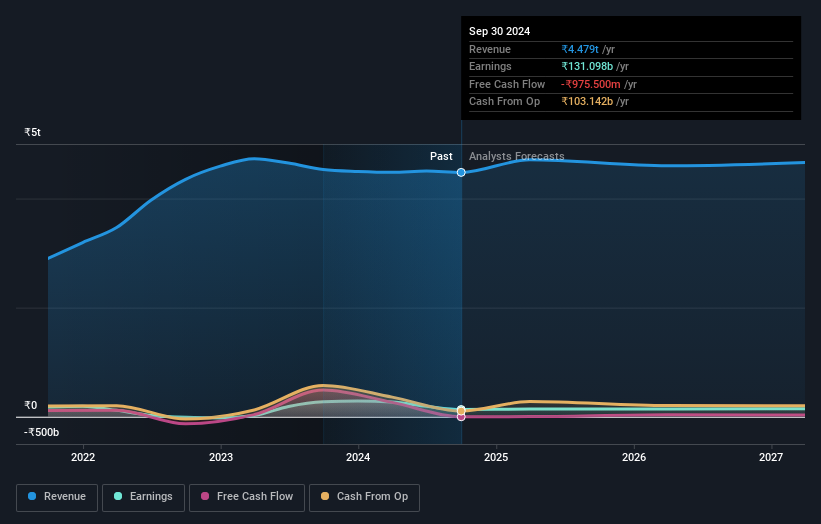Click the 2024 x-axis label
821x524 pixels.
[358, 458]
